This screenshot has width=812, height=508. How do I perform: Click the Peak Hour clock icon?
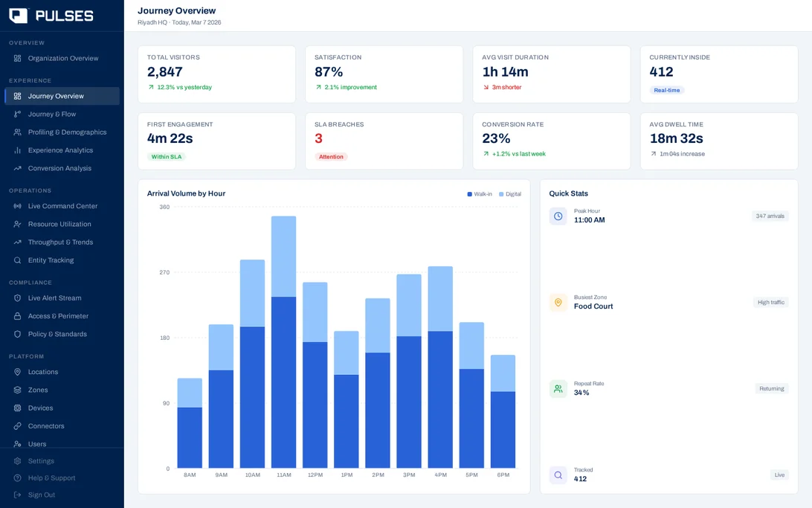558,216
